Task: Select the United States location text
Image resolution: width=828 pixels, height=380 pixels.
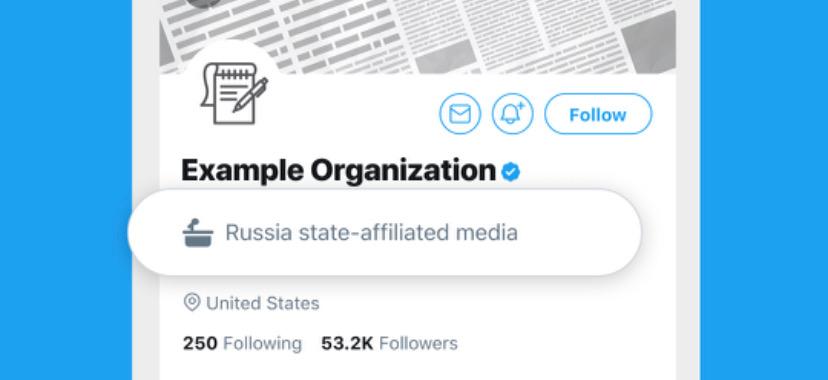Action: click(x=262, y=303)
